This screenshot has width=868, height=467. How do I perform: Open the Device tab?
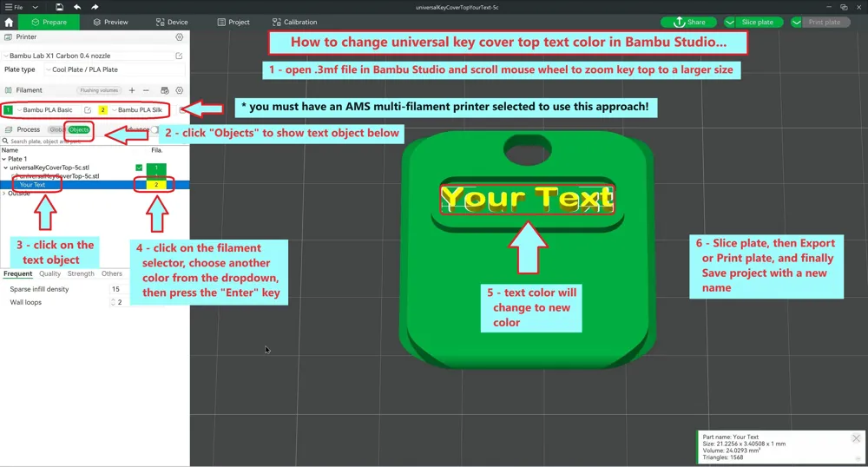(x=172, y=22)
